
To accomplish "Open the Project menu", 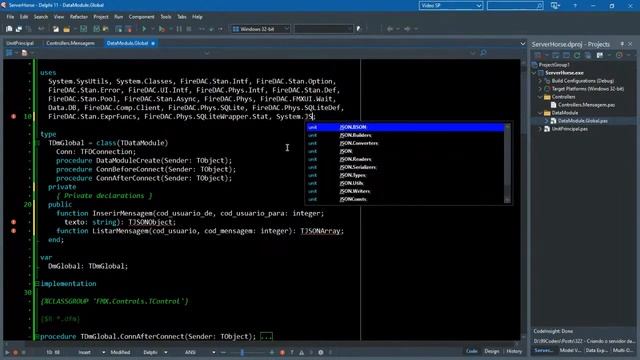I will (x=101, y=17).
